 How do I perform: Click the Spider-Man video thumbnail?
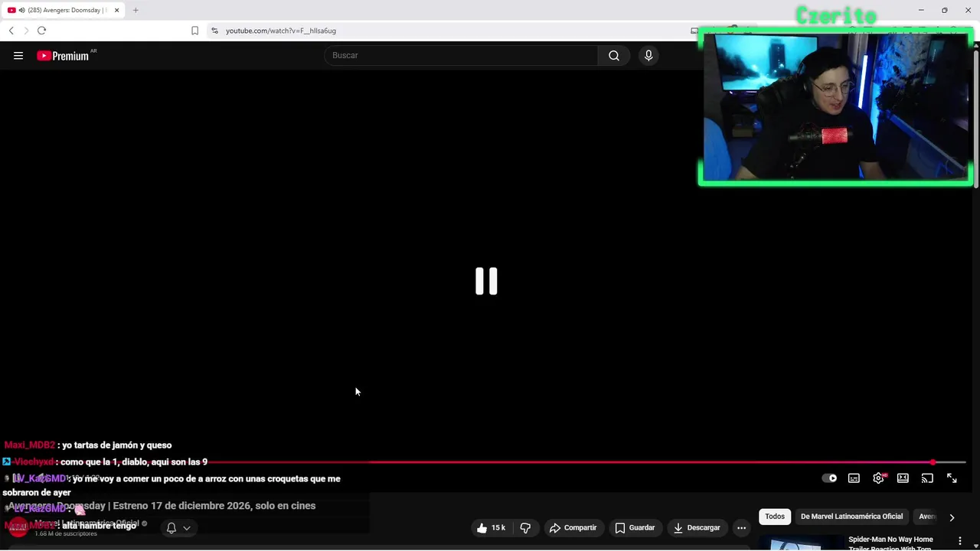pos(801,544)
